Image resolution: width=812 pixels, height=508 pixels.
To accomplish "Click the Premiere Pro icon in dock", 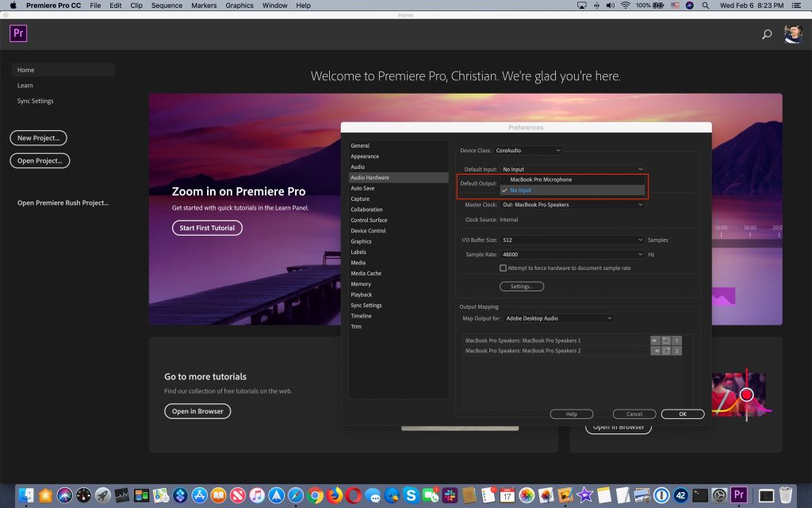I will tap(739, 495).
